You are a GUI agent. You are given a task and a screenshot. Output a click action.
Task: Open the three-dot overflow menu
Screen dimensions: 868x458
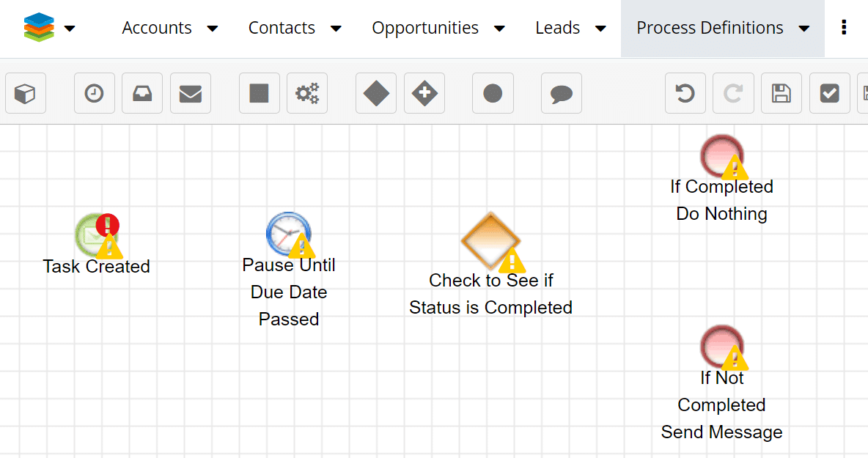tap(844, 28)
